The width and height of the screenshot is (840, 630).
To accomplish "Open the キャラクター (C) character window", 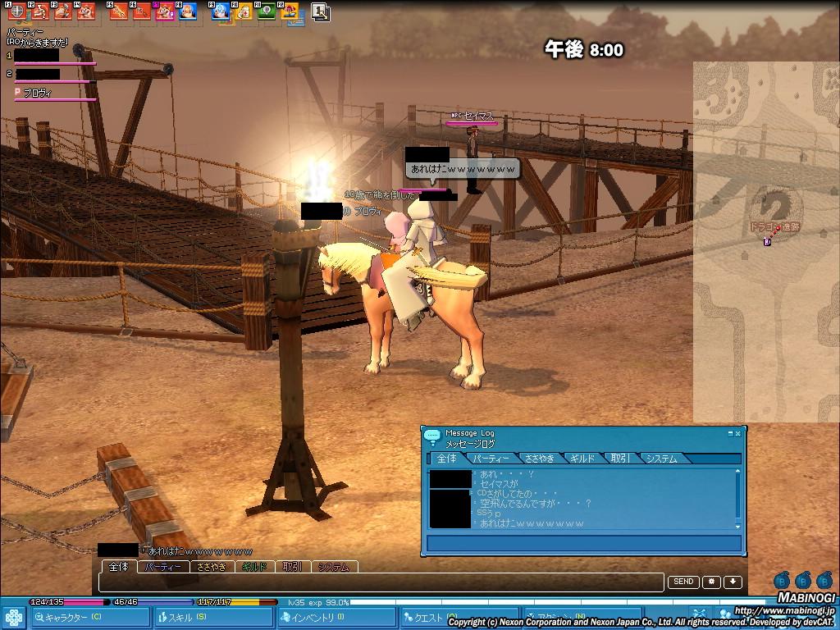I will (89, 617).
